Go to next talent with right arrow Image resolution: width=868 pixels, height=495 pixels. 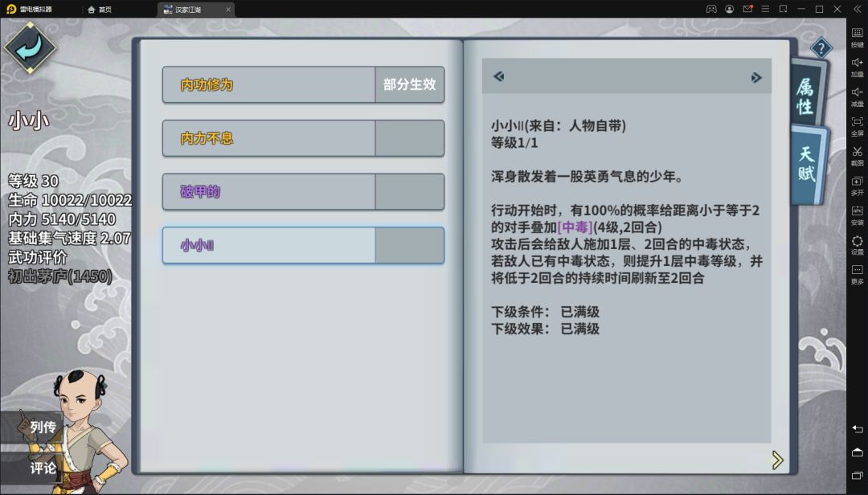(756, 77)
